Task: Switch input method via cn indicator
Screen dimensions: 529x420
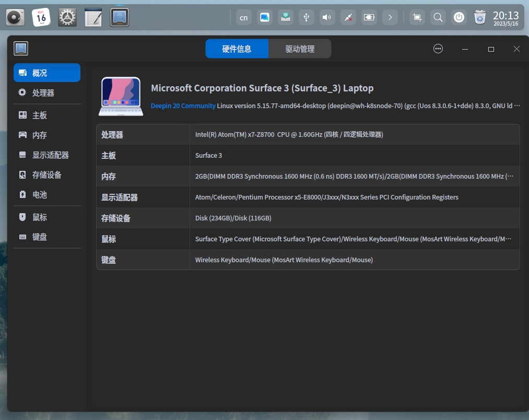Action: pyautogui.click(x=243, y=18)
